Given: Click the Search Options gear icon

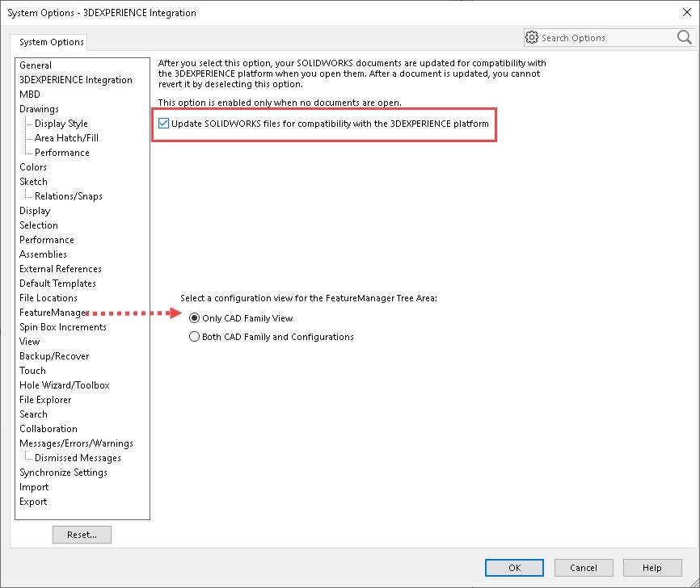Looking at the screenshot, I should [531, 37].
